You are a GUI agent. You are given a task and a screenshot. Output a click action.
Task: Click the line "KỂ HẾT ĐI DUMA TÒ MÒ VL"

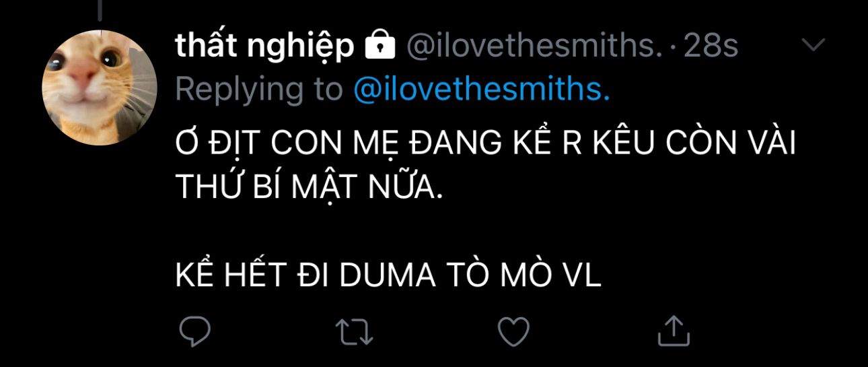[x=388, y=276]
